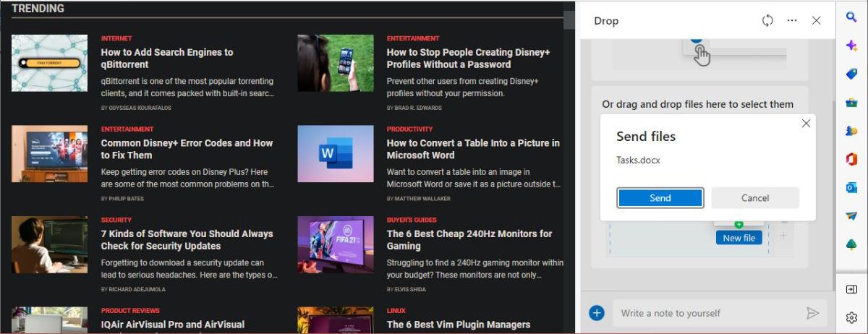Open the Microsoft 365 Office sidebar icon
Screen dimensions: 868x334
click(x=851, y=159)
